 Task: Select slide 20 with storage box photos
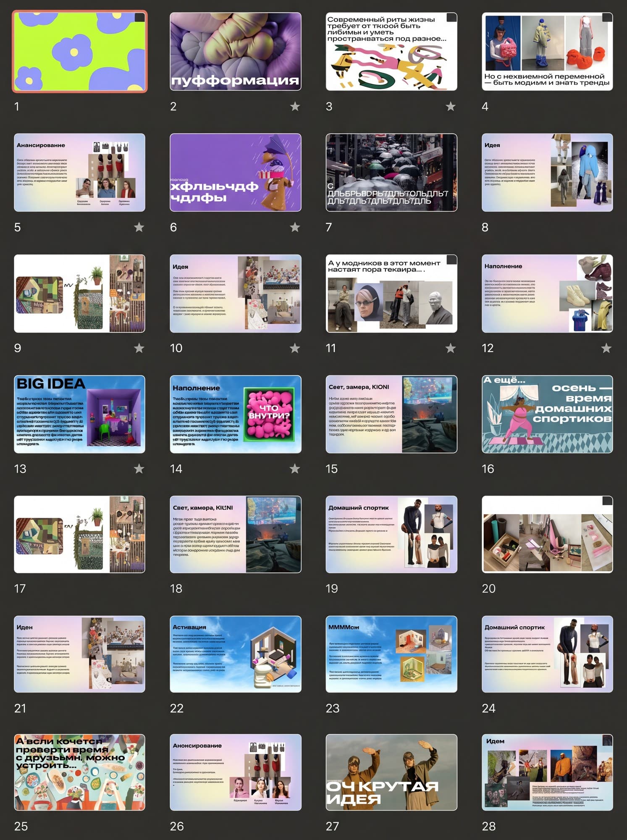click(547, 534)
